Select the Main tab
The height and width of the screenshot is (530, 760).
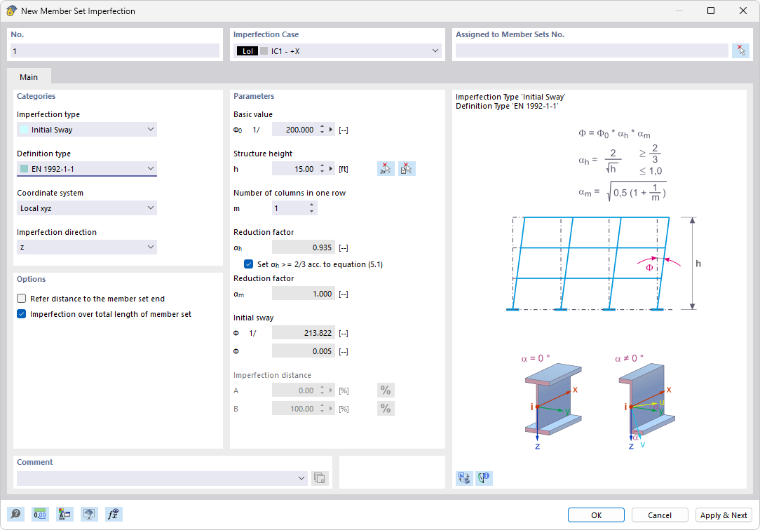(x=29, y=77)
